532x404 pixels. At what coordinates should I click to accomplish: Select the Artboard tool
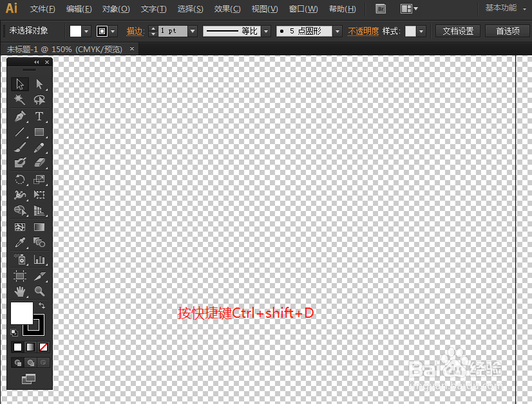tap(20, 276)
